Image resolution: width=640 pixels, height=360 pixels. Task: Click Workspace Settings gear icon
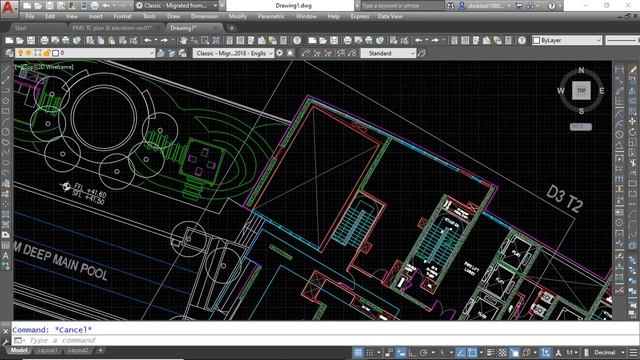pos(280,53)
